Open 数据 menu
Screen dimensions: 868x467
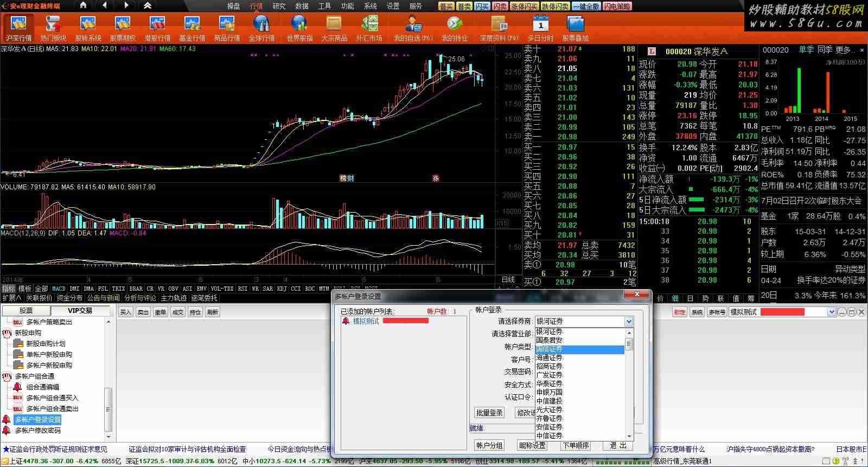coord(302,6)
